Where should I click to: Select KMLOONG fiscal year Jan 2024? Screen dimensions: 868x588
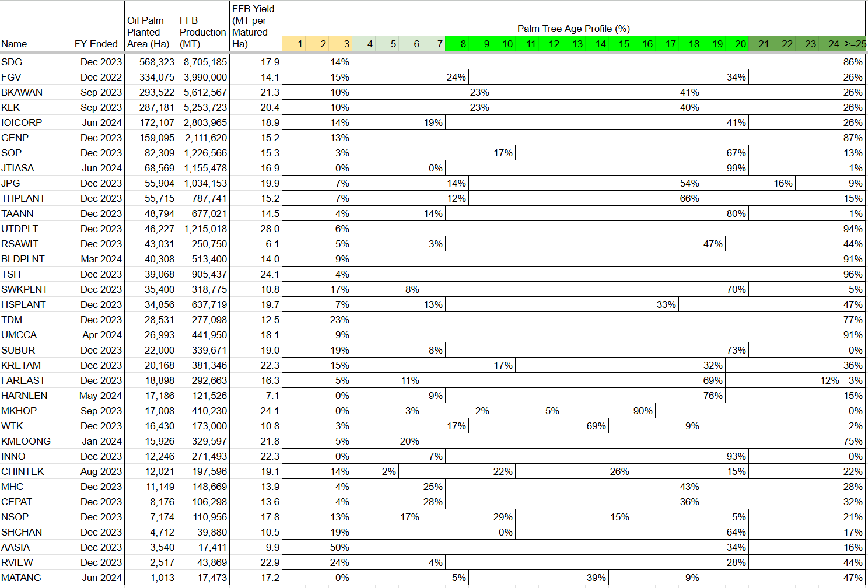(99, 441)
